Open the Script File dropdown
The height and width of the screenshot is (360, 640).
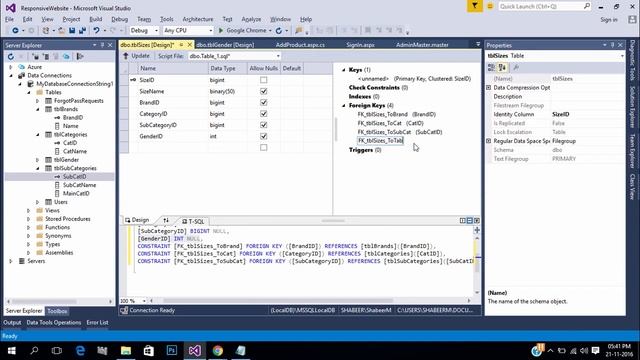[x=234, y=56]
